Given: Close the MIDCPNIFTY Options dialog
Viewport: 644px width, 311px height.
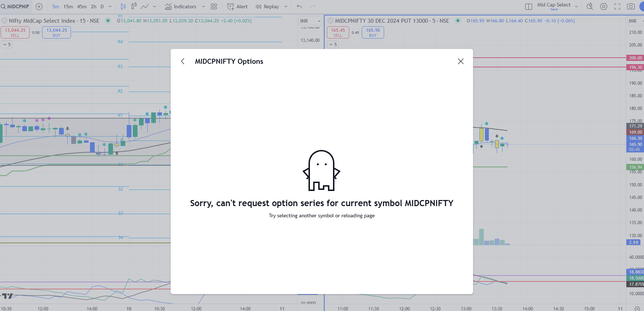Looking at the screenshot, I should 461,61.
